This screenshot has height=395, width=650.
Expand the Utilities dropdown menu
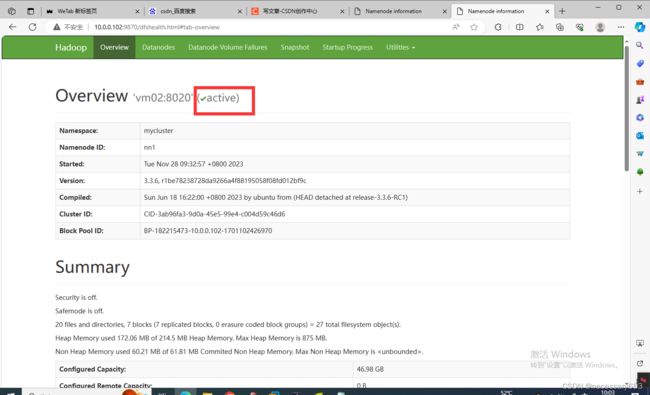[x=400, y=47]
